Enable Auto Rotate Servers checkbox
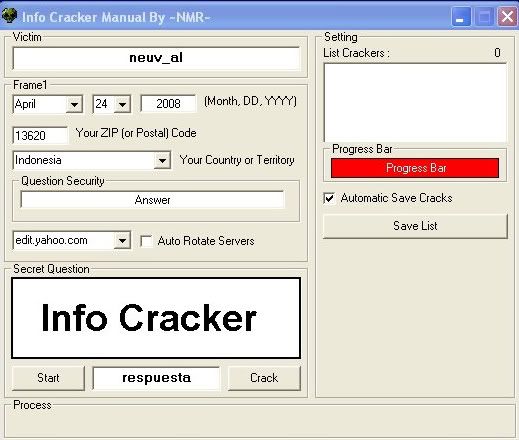The height and width of the screenshot is (440, 519). 146,241
